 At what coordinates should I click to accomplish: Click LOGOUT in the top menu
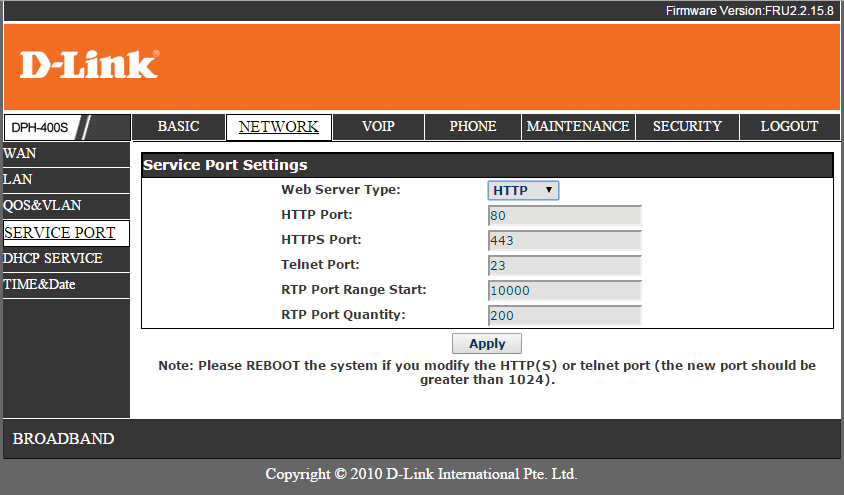click(789, 127)
